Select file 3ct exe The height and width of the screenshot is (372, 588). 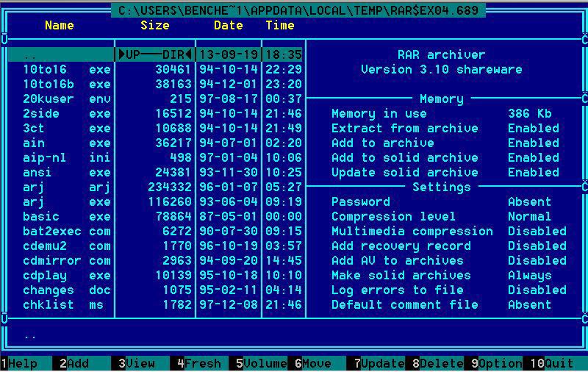(x=155, y=128)
